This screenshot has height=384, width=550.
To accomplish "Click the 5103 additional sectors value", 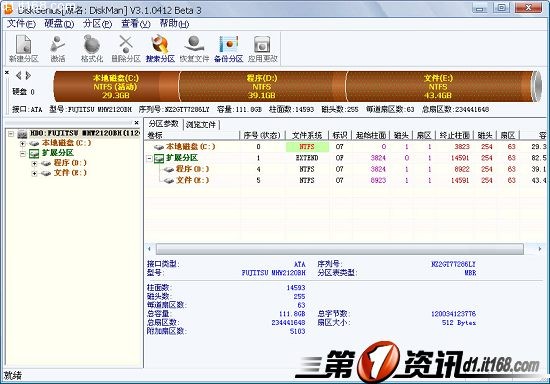I will (297, 331).
